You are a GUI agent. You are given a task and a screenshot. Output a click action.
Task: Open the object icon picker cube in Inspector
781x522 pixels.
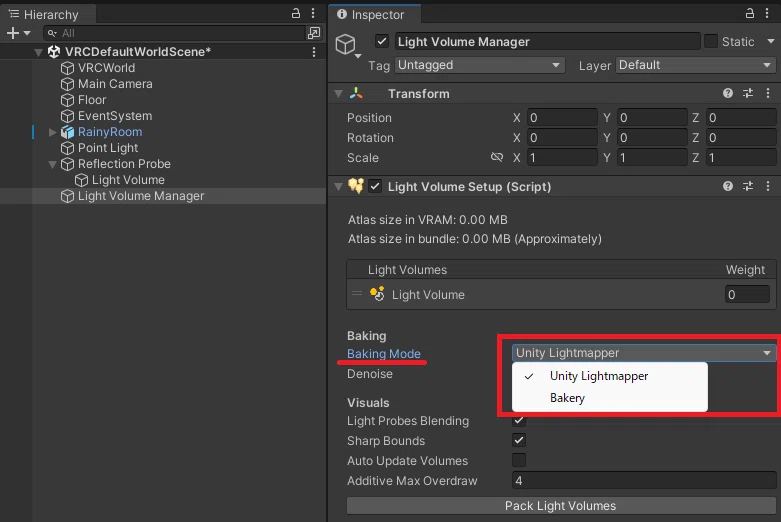(346, 44)
